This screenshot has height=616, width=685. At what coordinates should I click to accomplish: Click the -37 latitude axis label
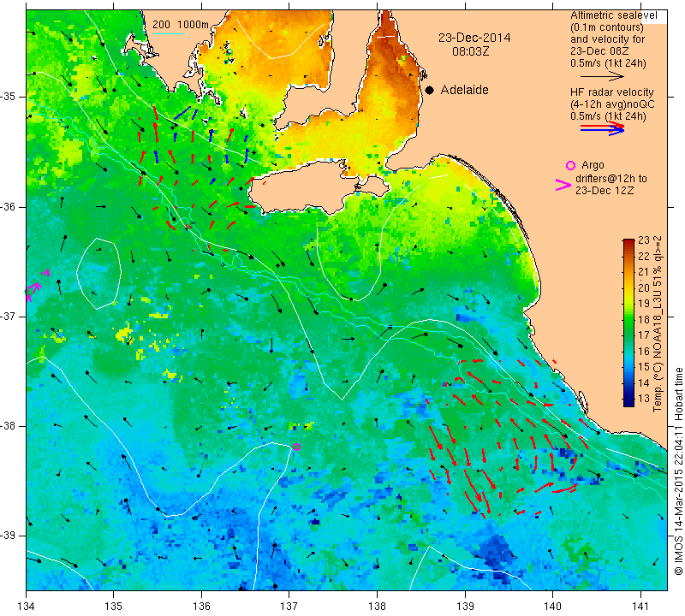click(9, 316)
